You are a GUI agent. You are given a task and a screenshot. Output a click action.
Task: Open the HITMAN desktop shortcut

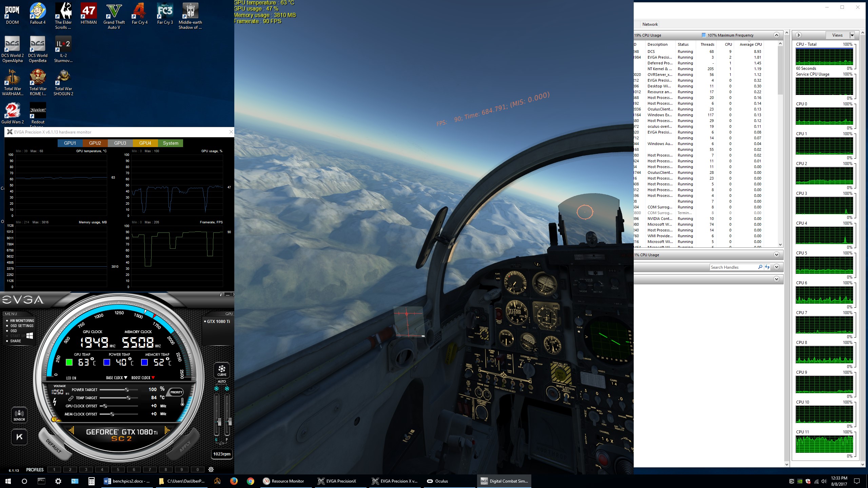tap(88, 14)
